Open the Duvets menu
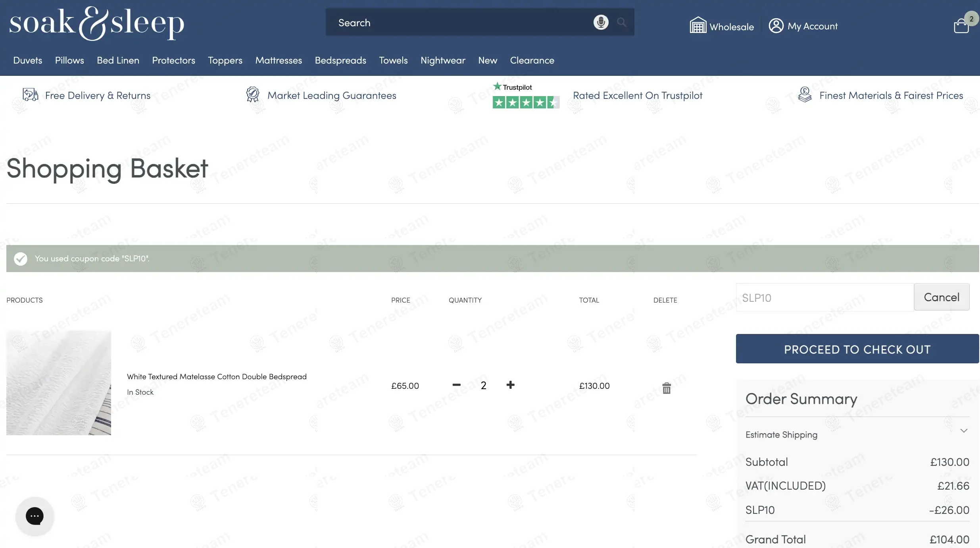Image resolution: width=980 pixels, height=548 pixels. 27,60
